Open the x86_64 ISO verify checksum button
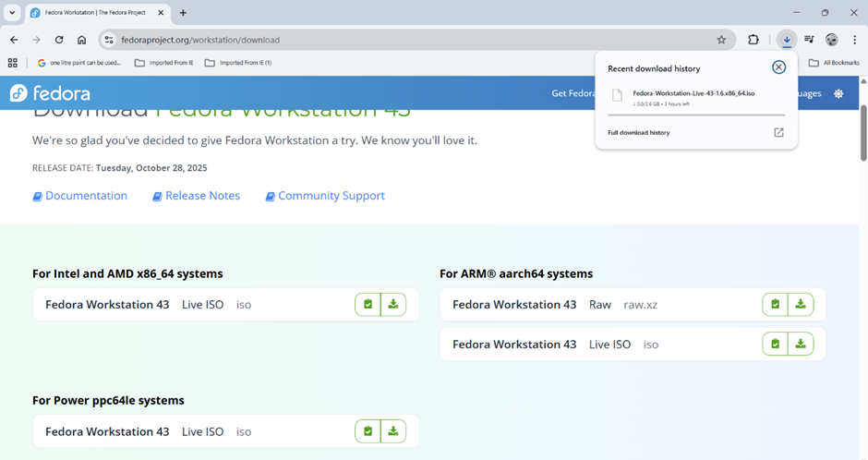This screenshot has height=460, width=868. pyautogui.click(x=368, y=304)
